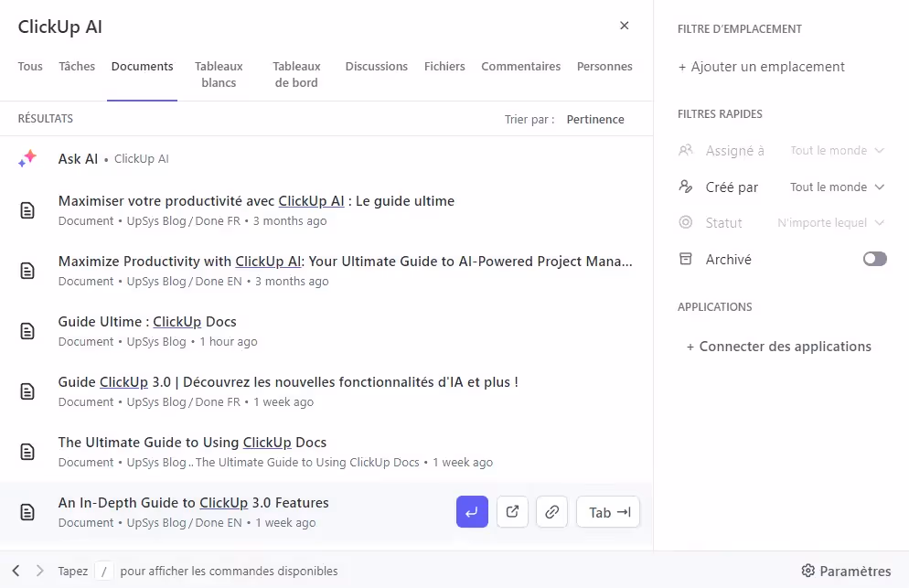Copy link icon for highlighted document
Screen dimensions: 909x588
coord(551,512)
